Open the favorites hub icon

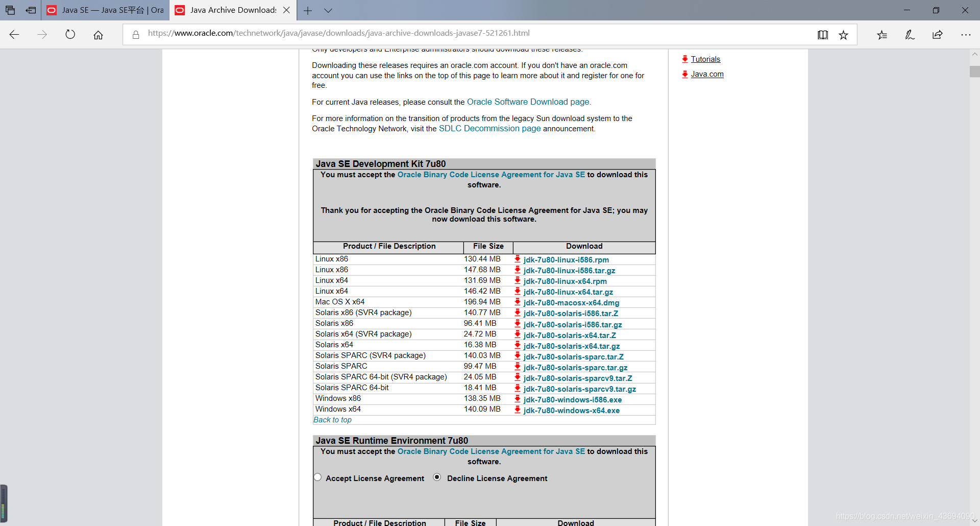[882, 35]
